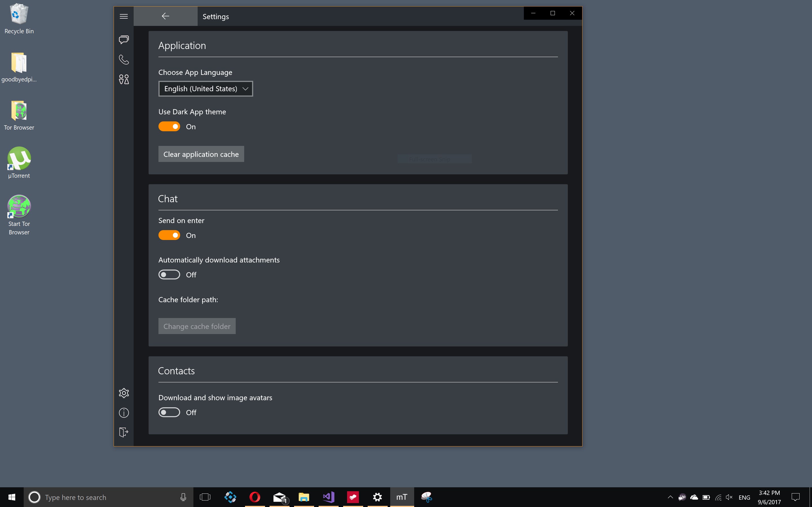Launch Opera from the taskbar
The width and height of the screenshot is (812, 507).
tap(254, 497)
